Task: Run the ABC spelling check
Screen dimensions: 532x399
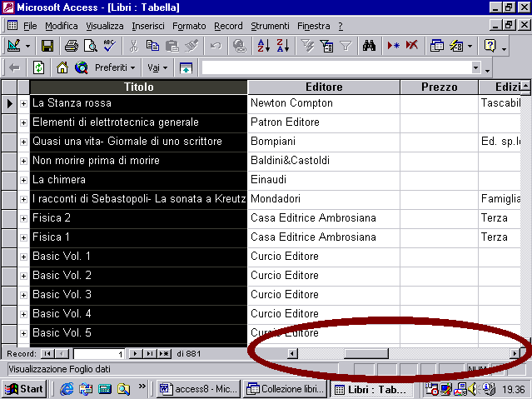Action: point(110,46)
